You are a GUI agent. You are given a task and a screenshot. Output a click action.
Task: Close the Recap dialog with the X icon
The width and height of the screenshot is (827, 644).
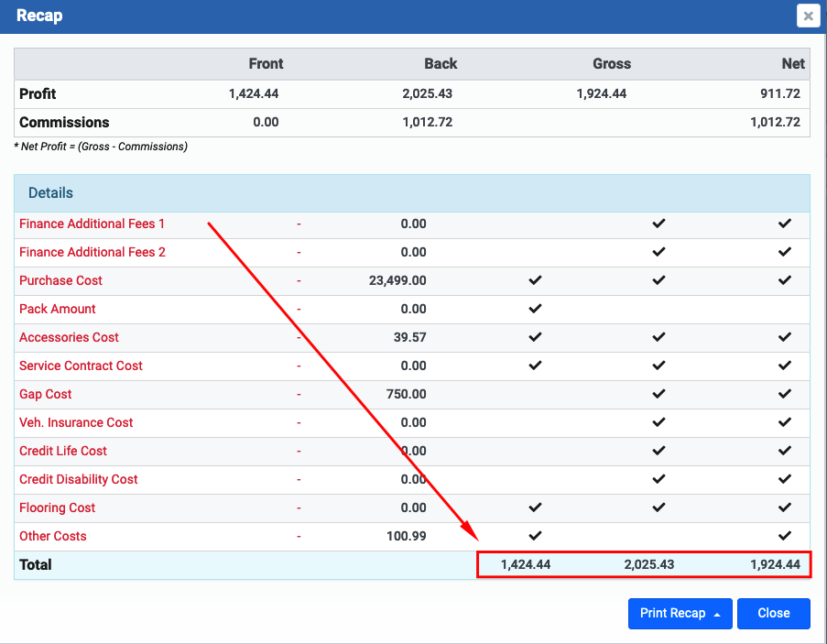click(808, 16)
